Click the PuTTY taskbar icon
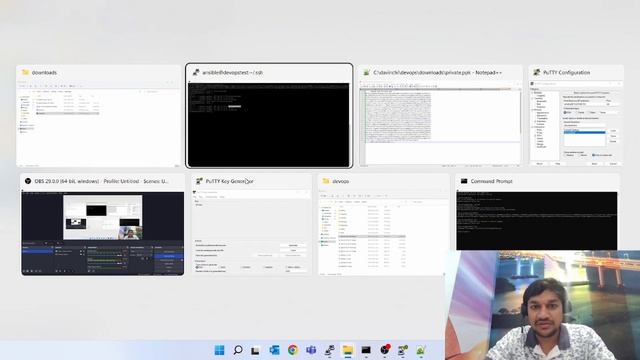Viewport: 640px width, 360px height. [x=329, y=350]
